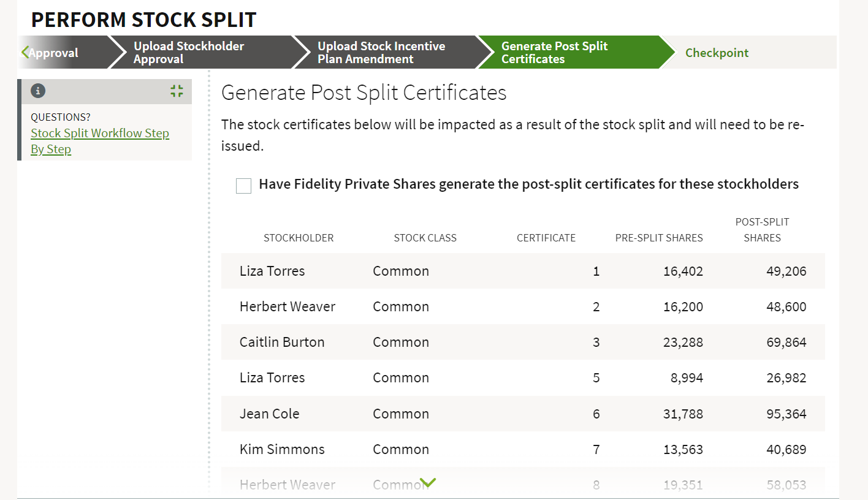
Task: Select Caitlin Burton row
Action: click(523, 342)
